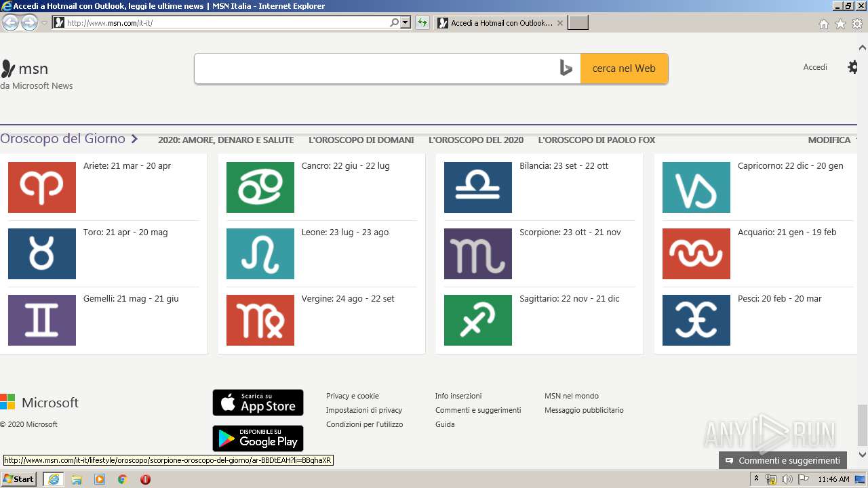Open the Scorpione zodiac icon

coord(478,253)
